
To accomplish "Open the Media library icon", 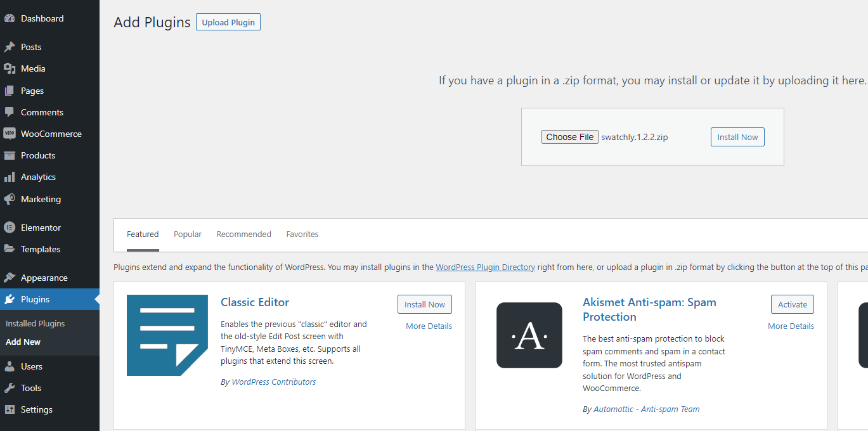I will tap(10, 68).
